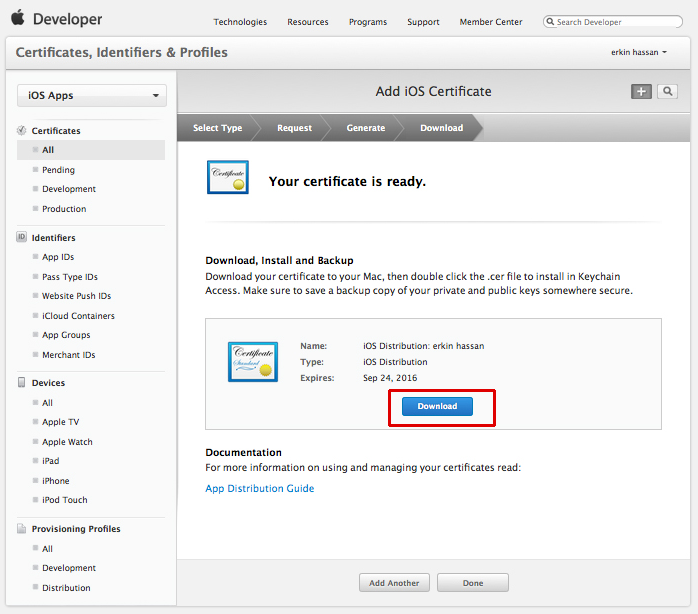Open the iOS Apps platform dropdown

pyautogui.click(x=92, y=95)
